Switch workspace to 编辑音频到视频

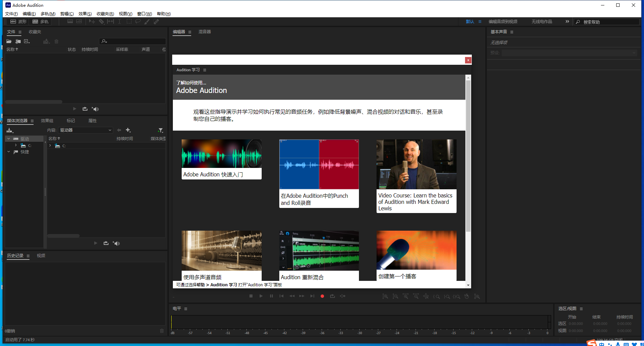coord(502,21)
